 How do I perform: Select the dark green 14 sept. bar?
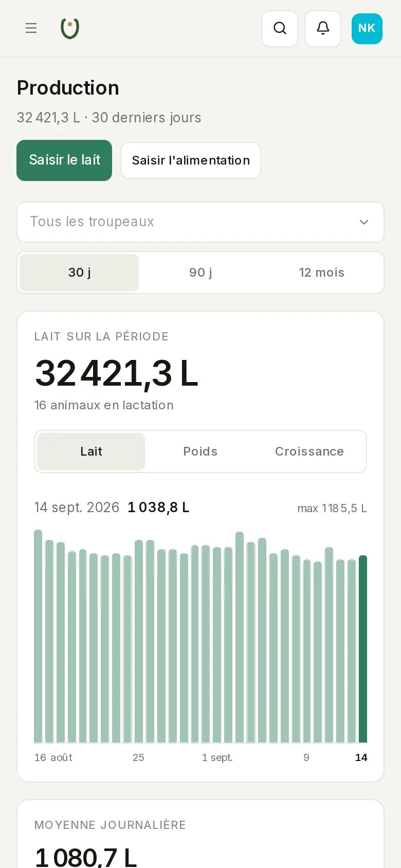(363, 649)
